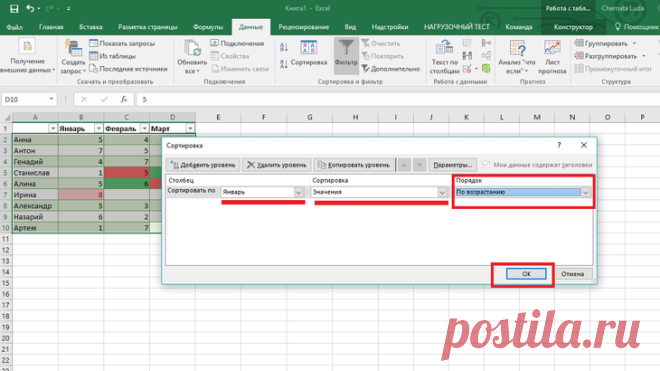660x371 pixels.
Task: Click the Параметры button in dialog
Action: pos(452,165)
